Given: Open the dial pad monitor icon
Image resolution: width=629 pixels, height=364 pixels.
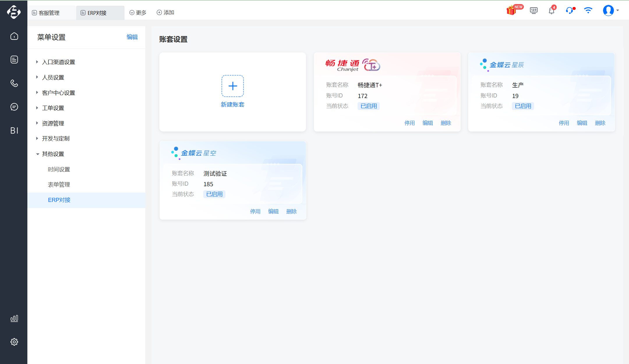Looking at the screenshot, I should (533, 10).
